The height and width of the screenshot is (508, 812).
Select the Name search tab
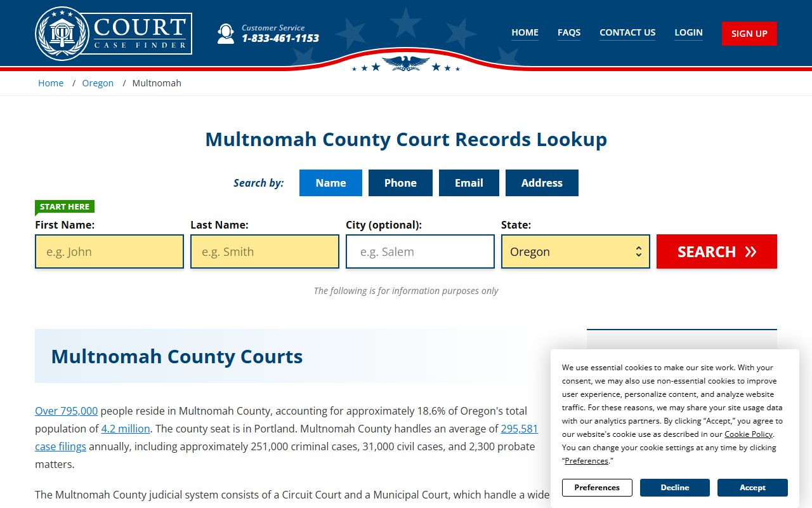[x=331, y=183]
